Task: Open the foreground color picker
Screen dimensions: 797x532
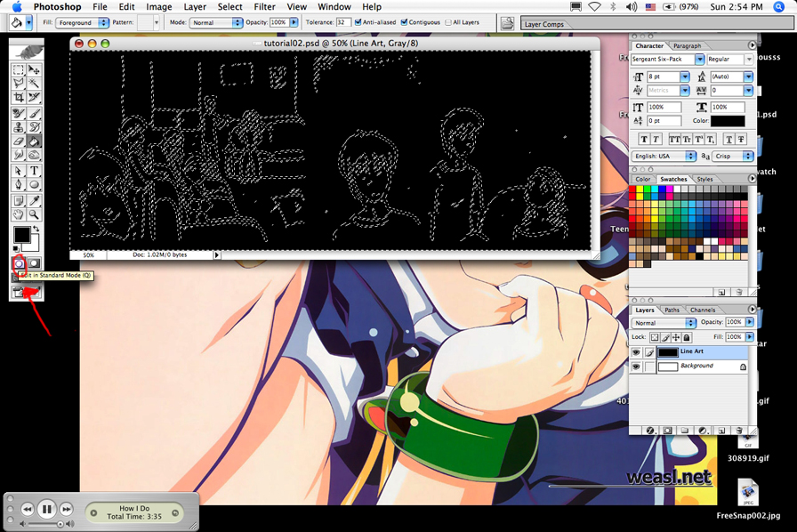Action: pos(21,235)
